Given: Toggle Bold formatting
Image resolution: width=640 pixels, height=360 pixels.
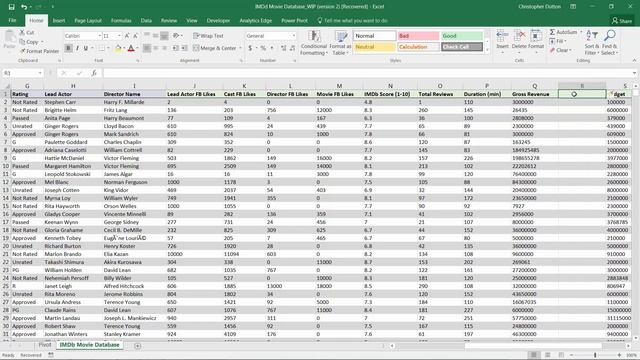Looking at the screenshot, I should (x=68, y=48).
